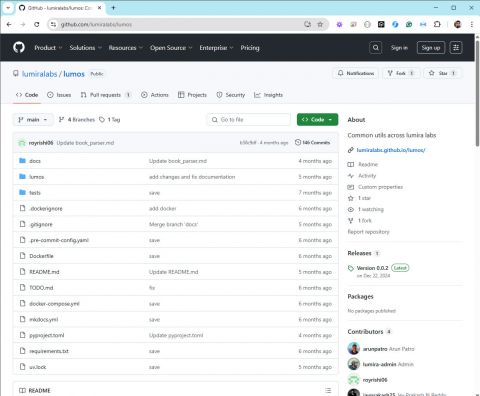Open a new browser tab with plus

[113, 8]
